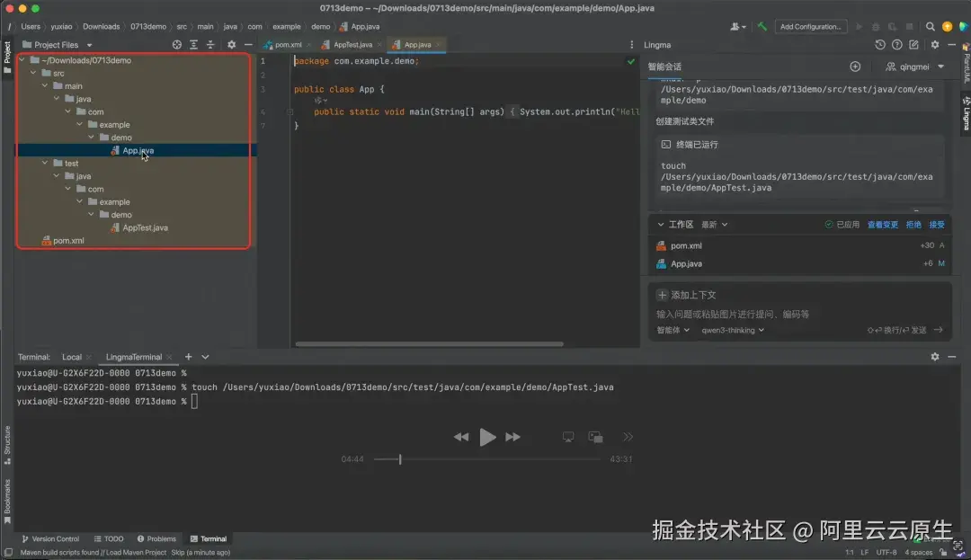
Task: Click the picture-in-picture icon in video controls
Action: click(x=596, y=437)
